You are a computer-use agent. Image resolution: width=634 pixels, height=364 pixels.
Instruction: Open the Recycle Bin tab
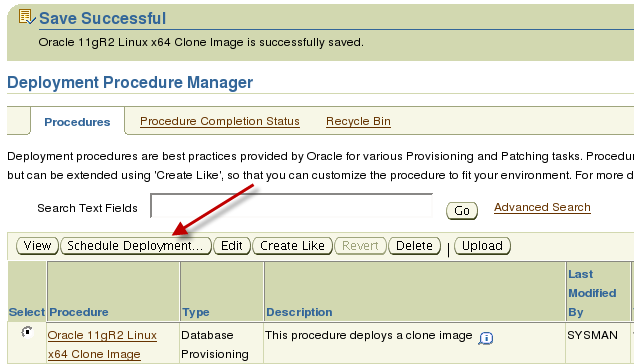[x=358, y=121]
